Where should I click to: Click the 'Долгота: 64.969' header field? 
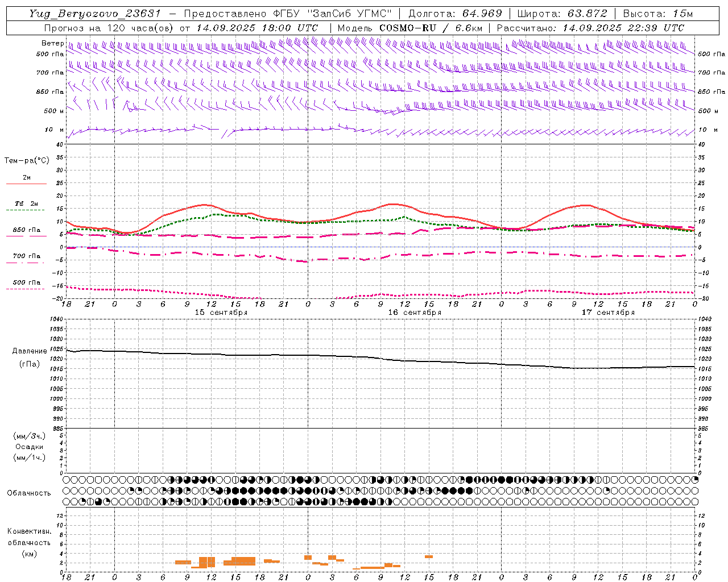[455, 14]
